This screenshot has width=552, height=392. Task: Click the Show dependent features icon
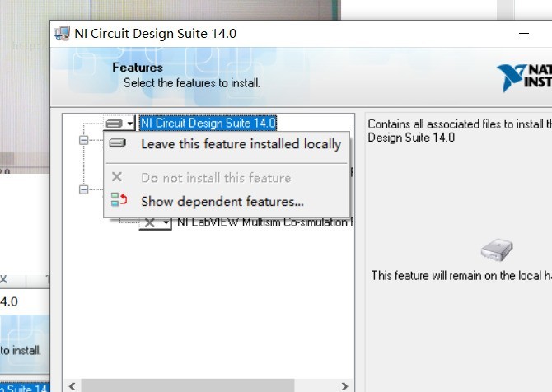click(x=119, y=199)
